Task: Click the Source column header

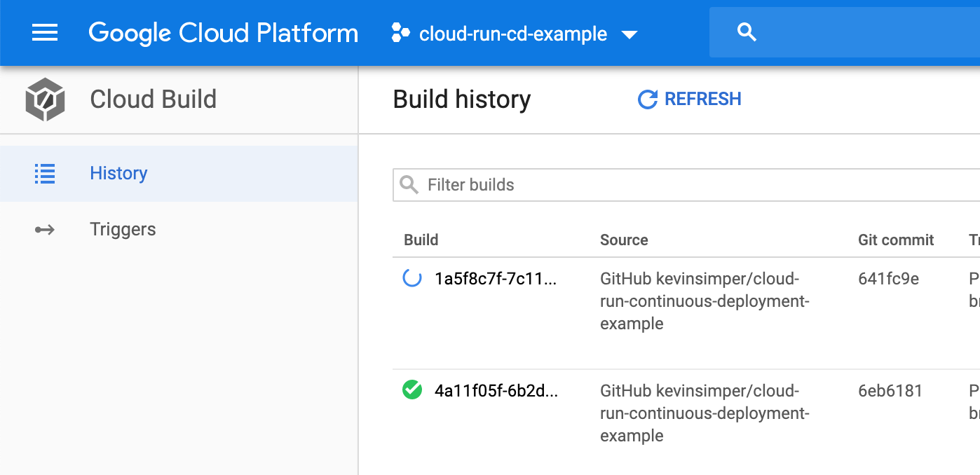Action: click(624, 240)
